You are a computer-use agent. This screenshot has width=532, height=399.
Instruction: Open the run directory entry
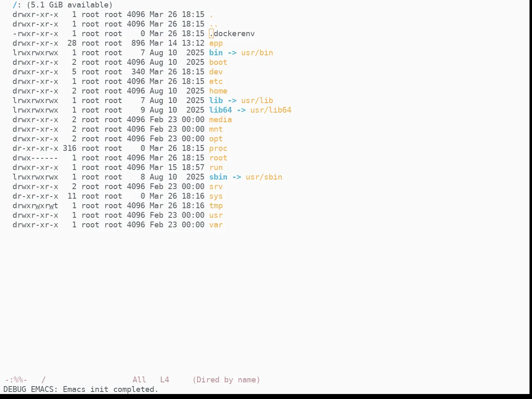[x=216, y=167]
